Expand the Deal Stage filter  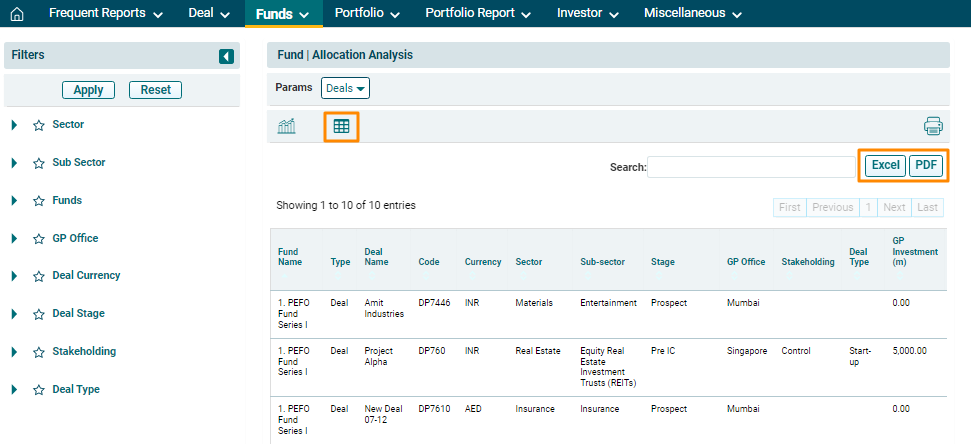[15, 314]
